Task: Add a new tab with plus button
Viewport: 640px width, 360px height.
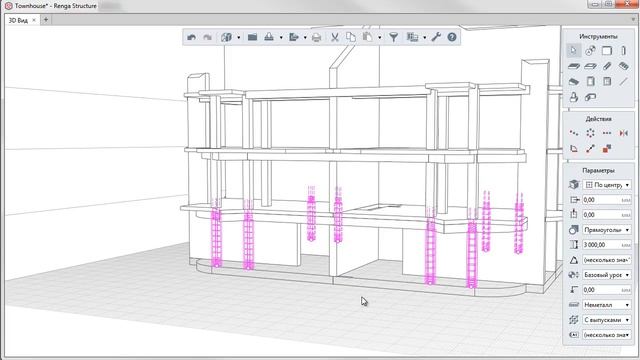Action: (46, 20)
